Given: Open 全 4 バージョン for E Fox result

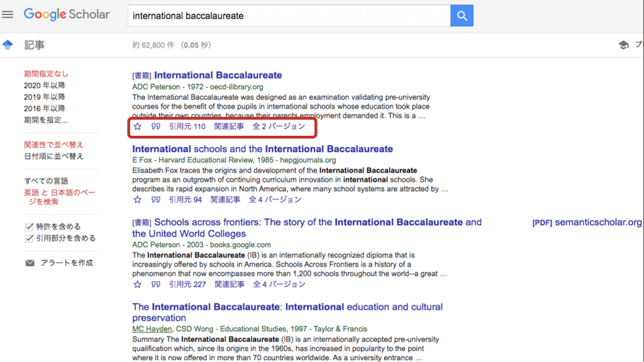Looking at the screenshot, I should [275, 200].
